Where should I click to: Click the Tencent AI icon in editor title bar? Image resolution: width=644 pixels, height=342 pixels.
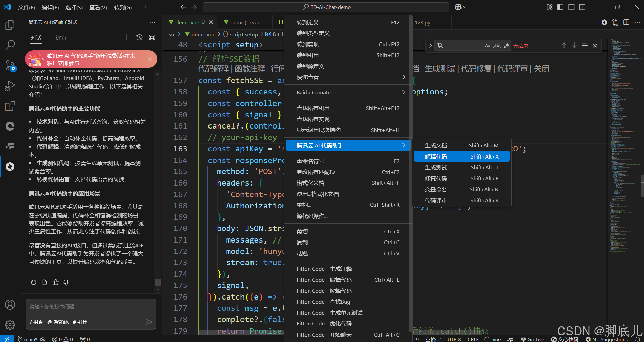(604, 22)
